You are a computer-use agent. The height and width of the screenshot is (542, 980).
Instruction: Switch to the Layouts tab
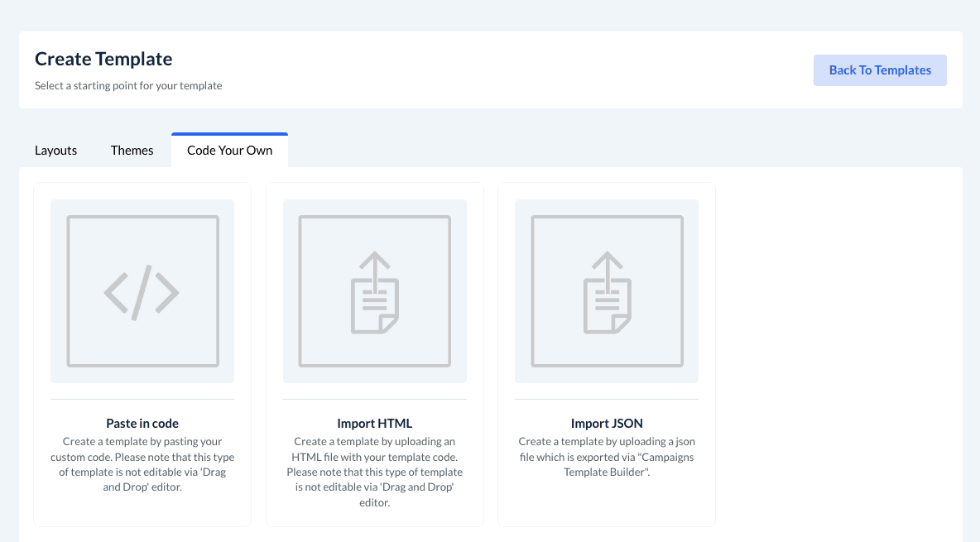coord(55,150)
